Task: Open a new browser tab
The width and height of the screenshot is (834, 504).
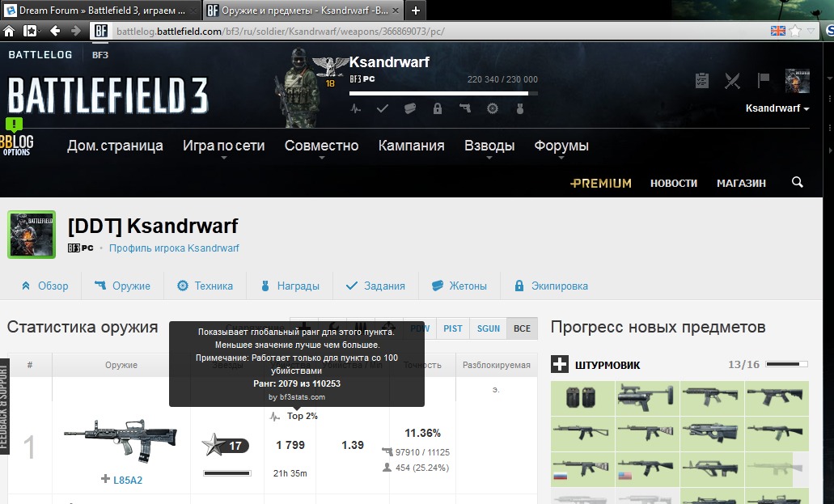Action: coord(416,10)
